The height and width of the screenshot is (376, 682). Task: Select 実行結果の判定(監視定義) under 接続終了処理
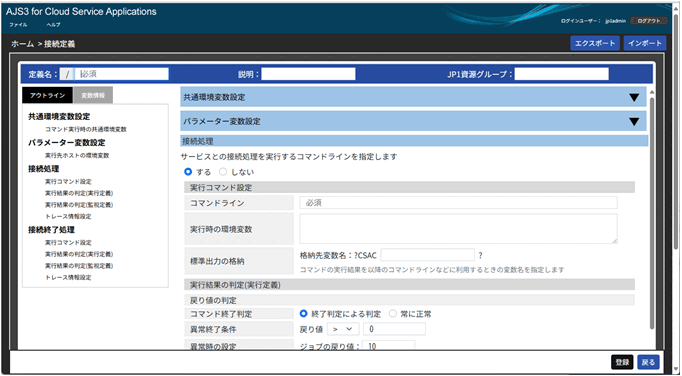click(79, 266)
